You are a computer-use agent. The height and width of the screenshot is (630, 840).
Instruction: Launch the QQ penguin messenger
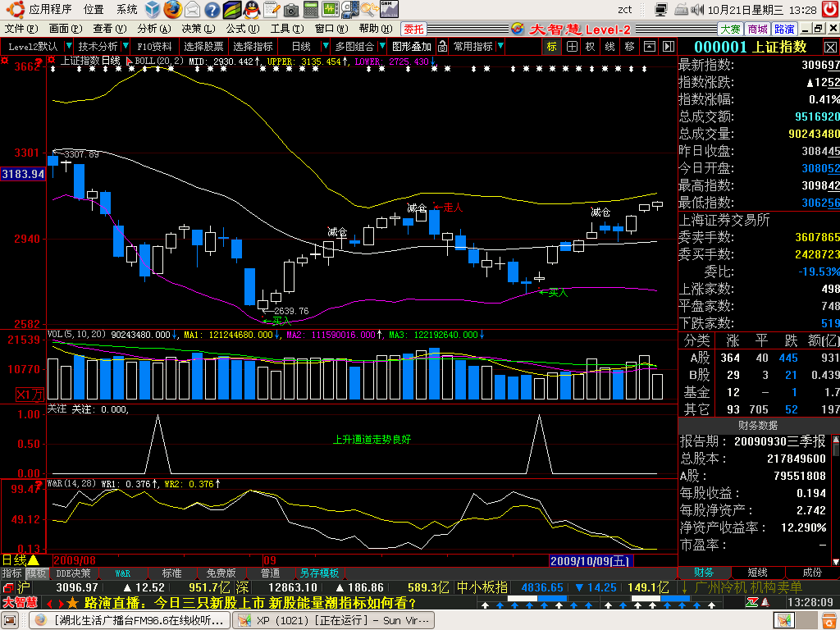pos(251,9)
